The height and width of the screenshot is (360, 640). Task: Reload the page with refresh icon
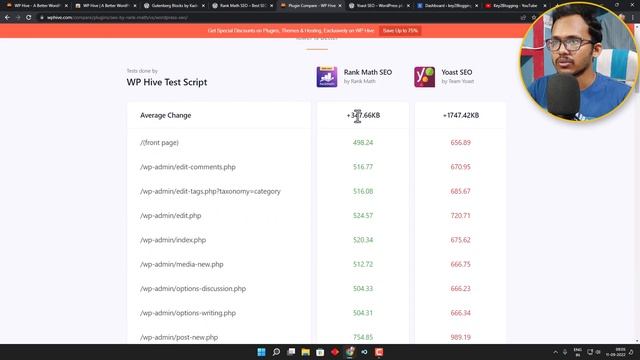29,18
